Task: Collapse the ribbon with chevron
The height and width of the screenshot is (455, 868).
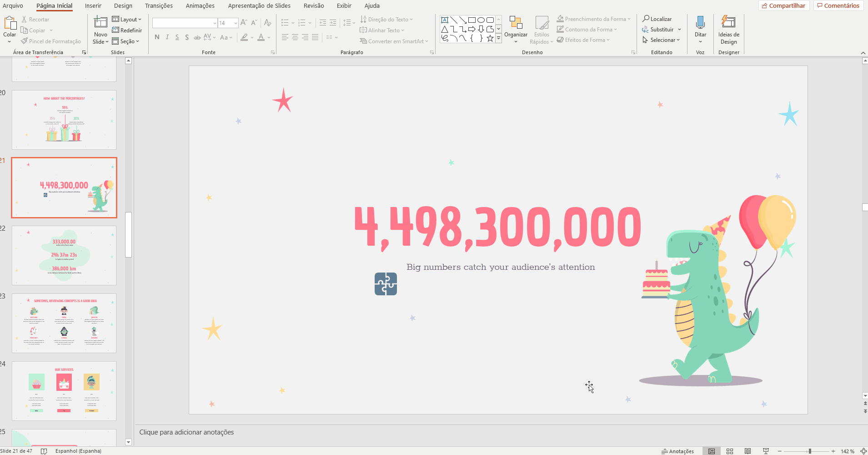Action: 863,53
